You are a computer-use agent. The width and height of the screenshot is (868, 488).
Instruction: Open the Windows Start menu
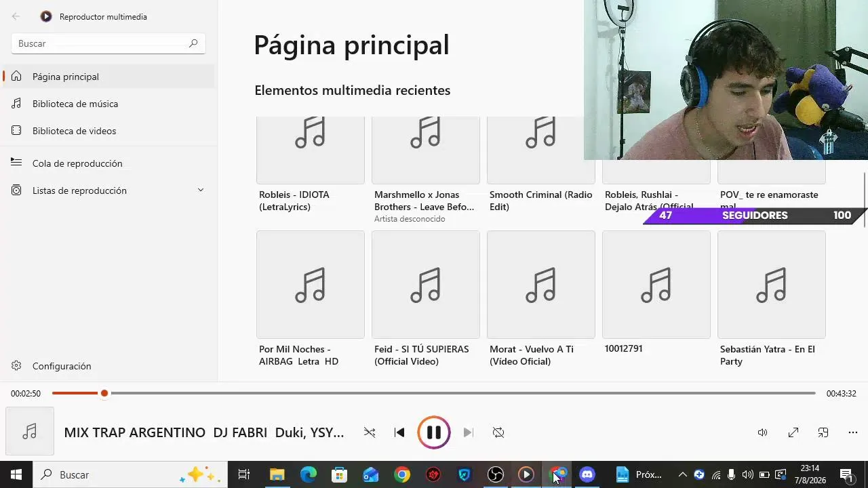pos(16,474)
